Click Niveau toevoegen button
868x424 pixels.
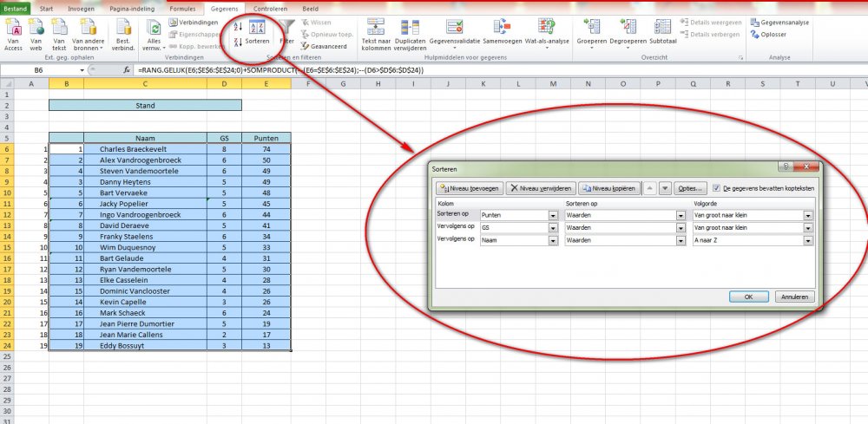(468, 188)
